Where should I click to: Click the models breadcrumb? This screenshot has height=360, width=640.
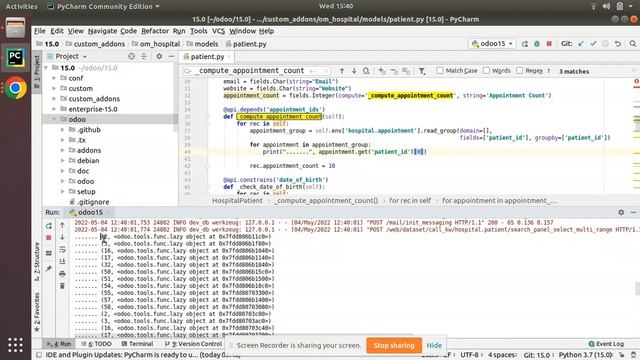coord(202,44)
